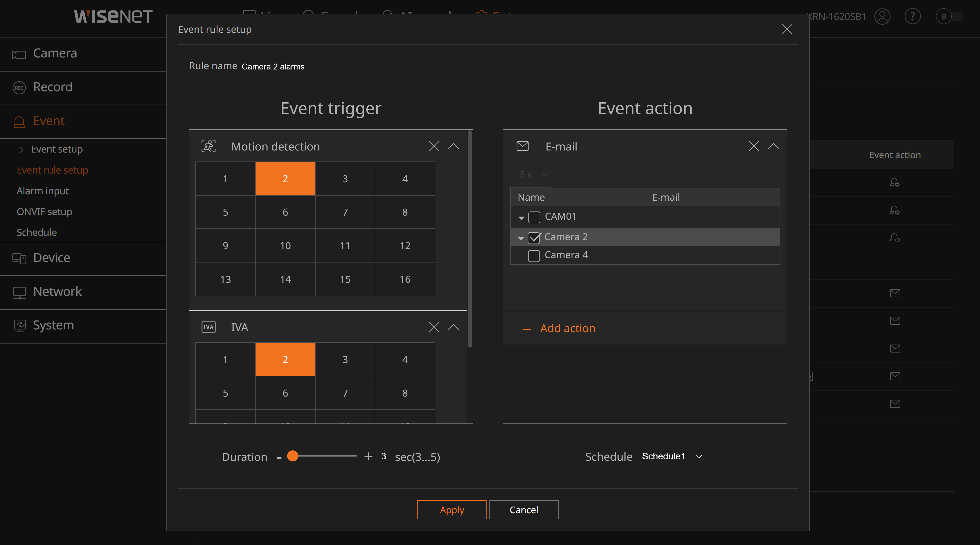Screen dimensions: 980x545
Task: Decrease duration with the minus icon
Action: coord(279,458)
